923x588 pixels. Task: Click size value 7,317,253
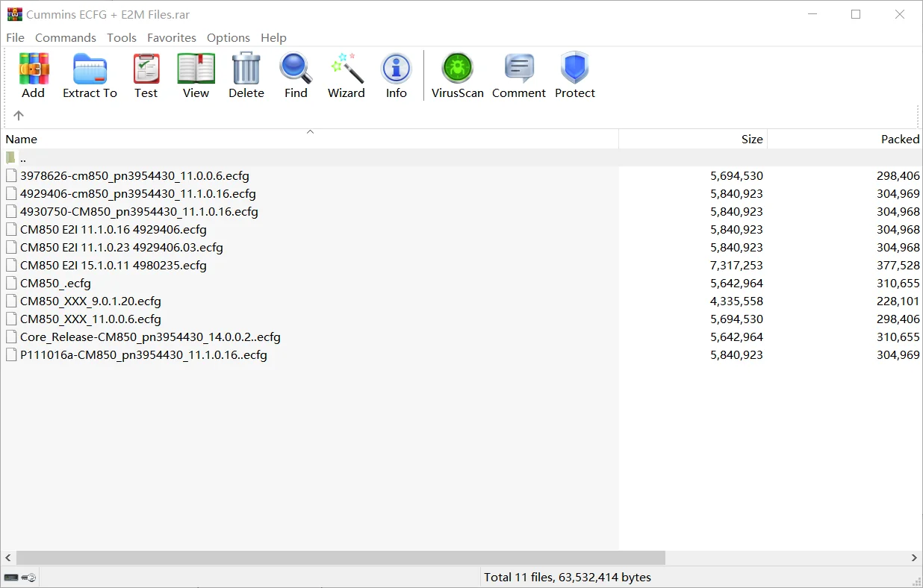[736, 266]
